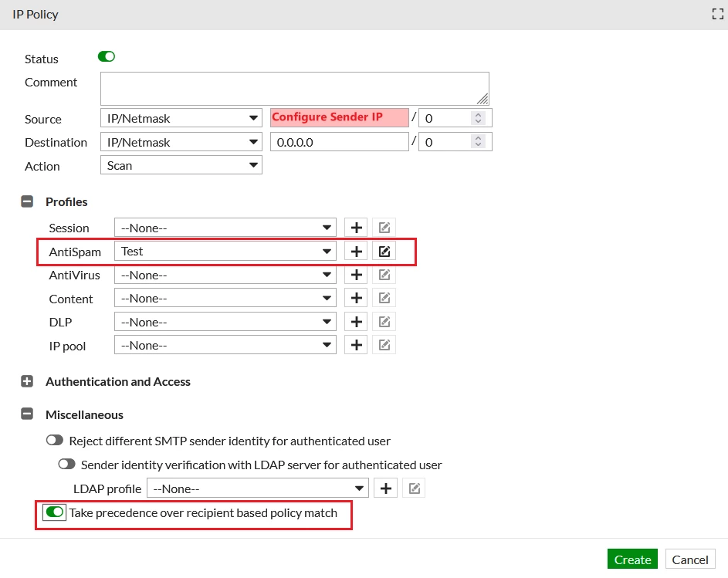The image size is (728, 578).
Task: Collapse the Miscellaneous section
Action: point(27,414)
